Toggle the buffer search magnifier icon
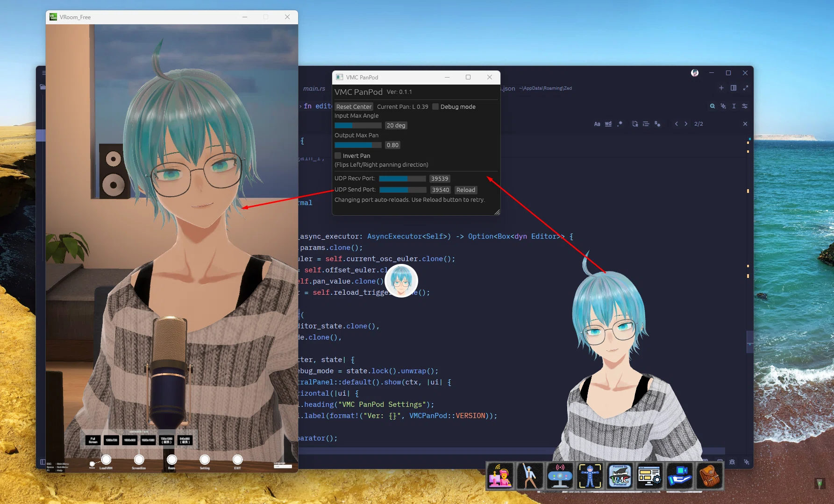834x504 pixels. (713, 106)
